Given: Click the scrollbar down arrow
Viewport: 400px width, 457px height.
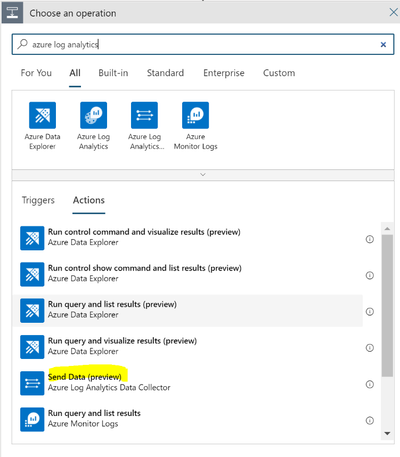Looking at the screenshot, I should coord(387,433).
